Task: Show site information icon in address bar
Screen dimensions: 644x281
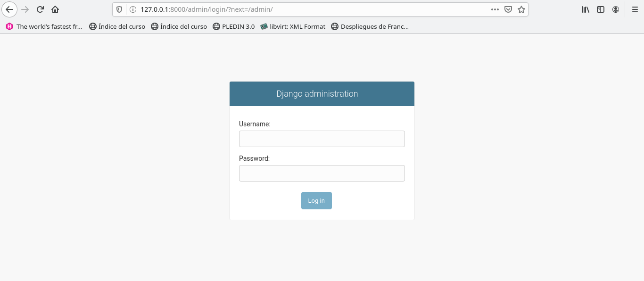Action: pyautogui.click(x=132, y=9)
